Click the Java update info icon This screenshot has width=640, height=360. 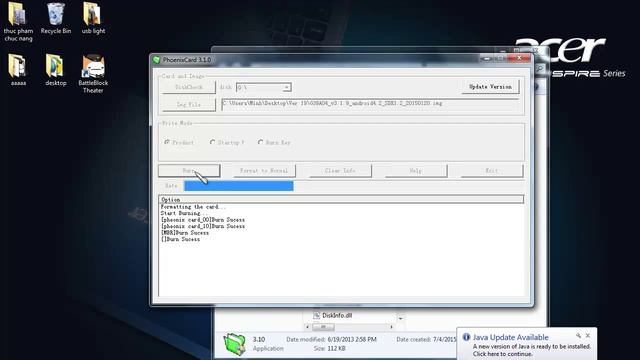(x=466, y=337)
